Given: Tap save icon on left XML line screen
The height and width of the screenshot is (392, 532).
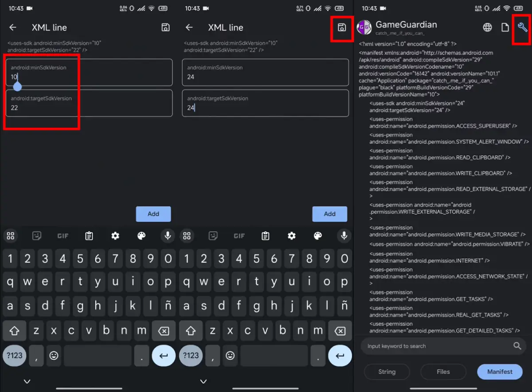Looking at the screenshot, I should click(x=165, y=27).
